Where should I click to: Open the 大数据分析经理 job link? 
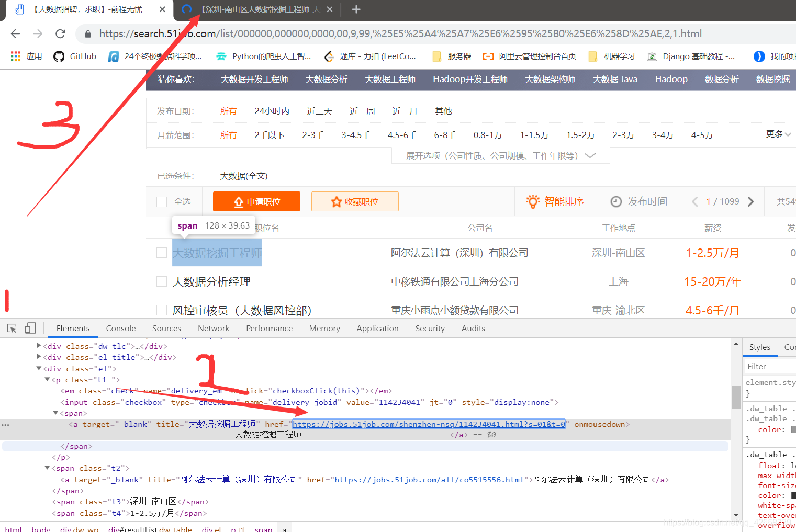click(211, 281)
